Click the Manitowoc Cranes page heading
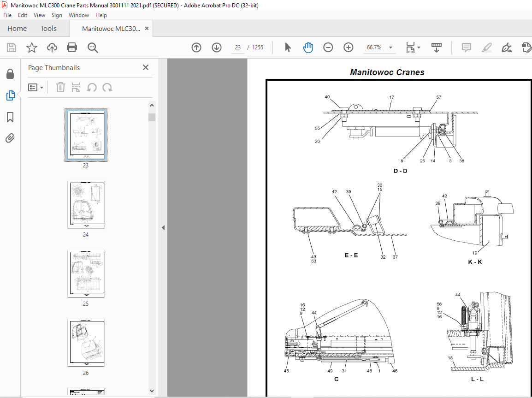The height and width of the screenshot is (398, 532). point(387,72)
